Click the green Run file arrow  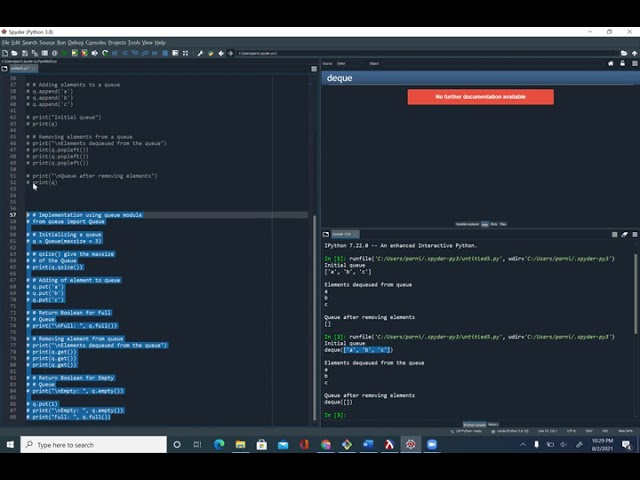[x=64, y=53]
